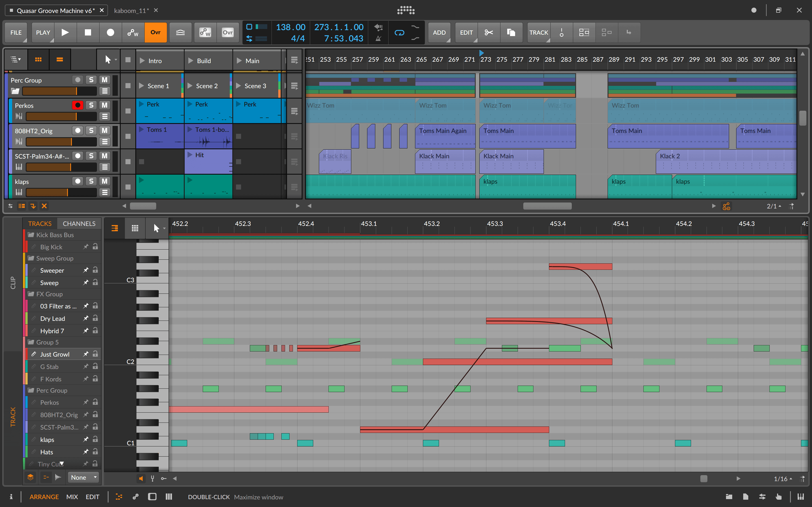The width and height of the screenshot is (812, 507).
Task: Open the None dropdown below track list
Action: (83, 477)
